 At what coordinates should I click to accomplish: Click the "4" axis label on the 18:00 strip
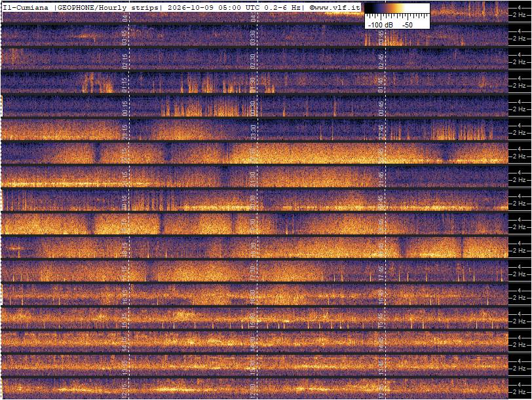tap(520, 243)
